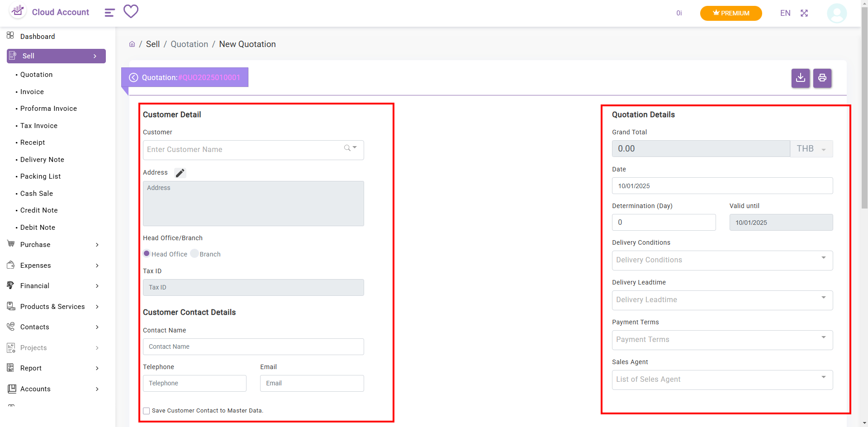Select the Head Office radio button

coord(147,253)
